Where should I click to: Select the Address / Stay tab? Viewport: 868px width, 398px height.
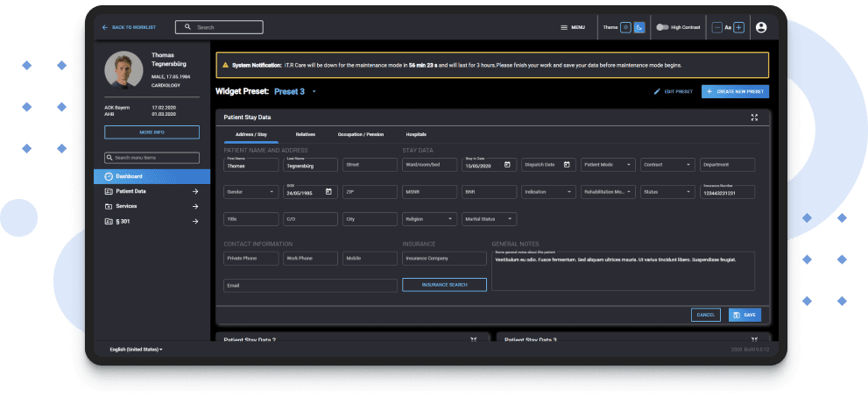click(251, 134)
